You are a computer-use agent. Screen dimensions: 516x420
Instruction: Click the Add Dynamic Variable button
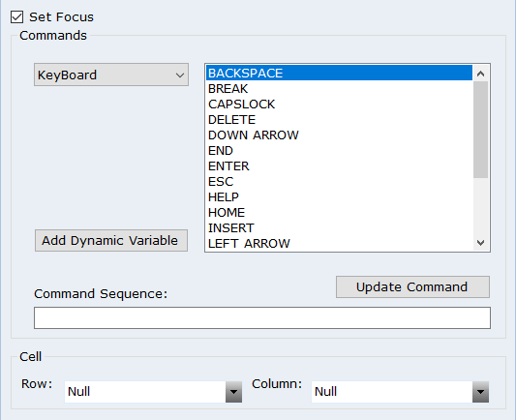[x=111, y=240]
